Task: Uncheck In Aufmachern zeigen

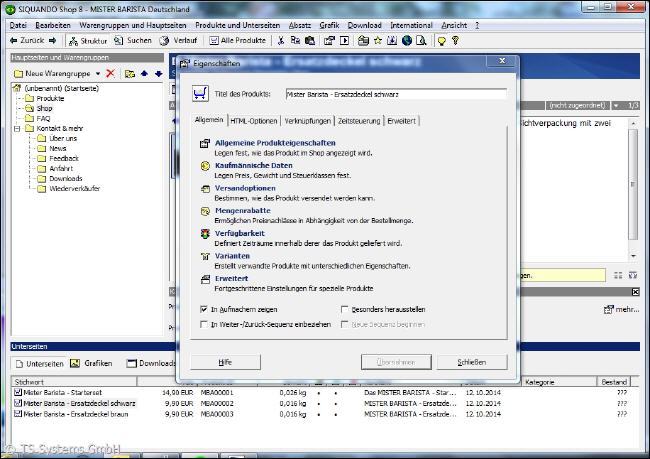Action: tap(204, 309)
